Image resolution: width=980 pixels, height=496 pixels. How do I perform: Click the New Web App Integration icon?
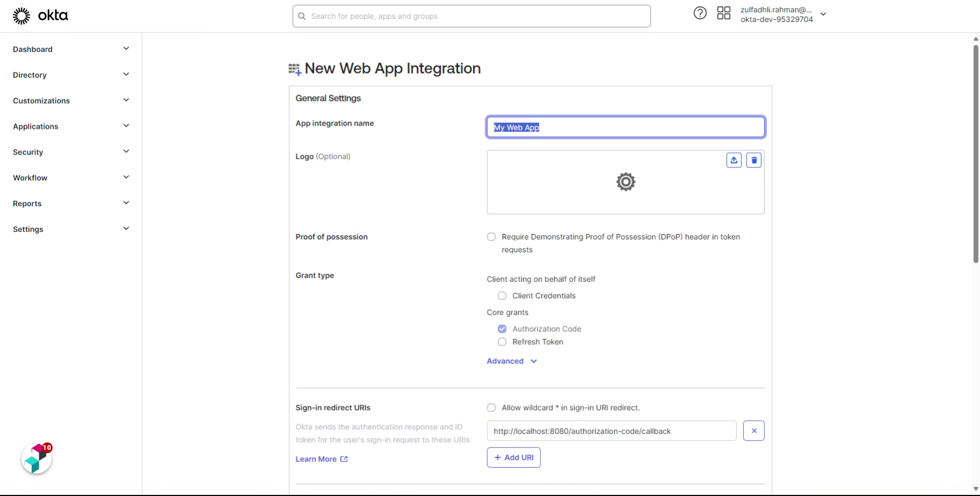pyautogui.click(x=294, y=69)
